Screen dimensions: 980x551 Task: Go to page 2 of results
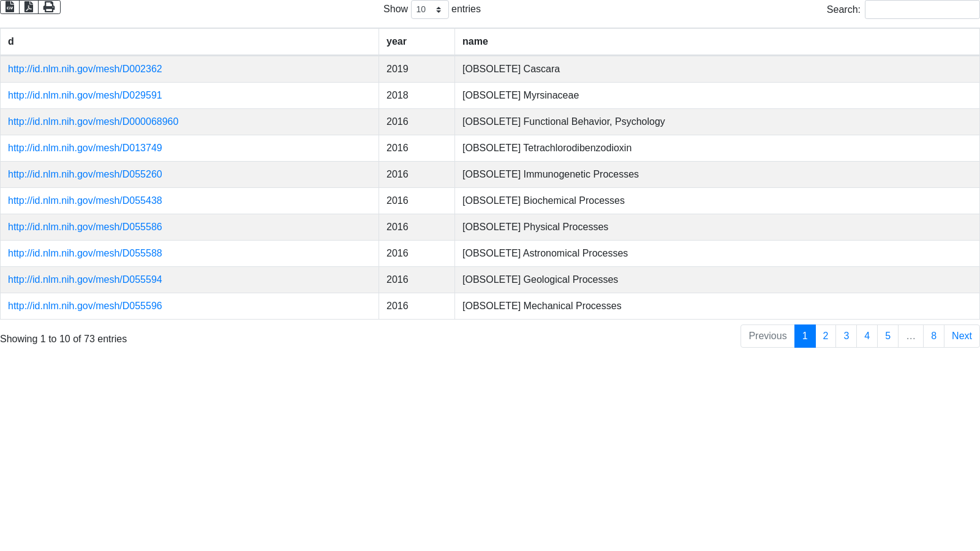(825, 336)
